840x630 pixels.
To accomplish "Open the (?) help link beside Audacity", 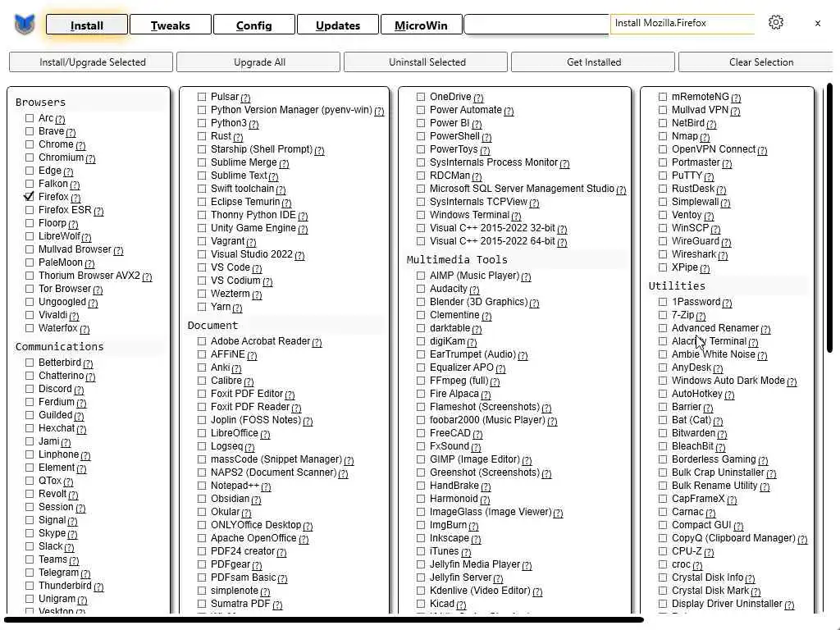I will (x=474, y=290).
